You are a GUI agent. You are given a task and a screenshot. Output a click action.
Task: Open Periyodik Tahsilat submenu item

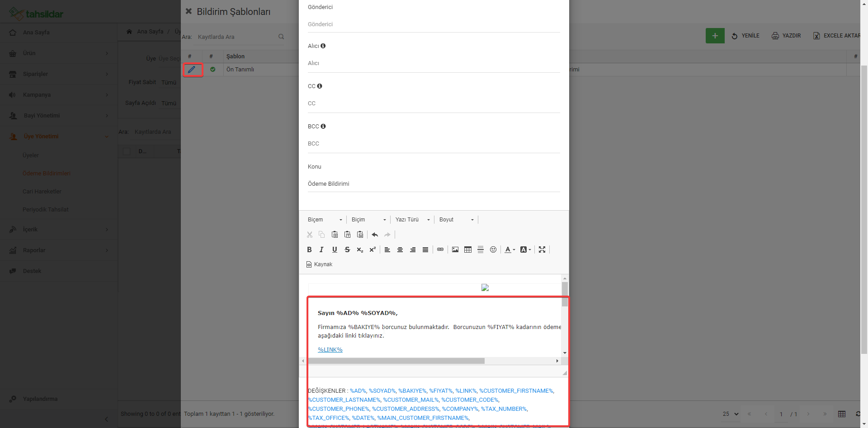click(46, 210)
